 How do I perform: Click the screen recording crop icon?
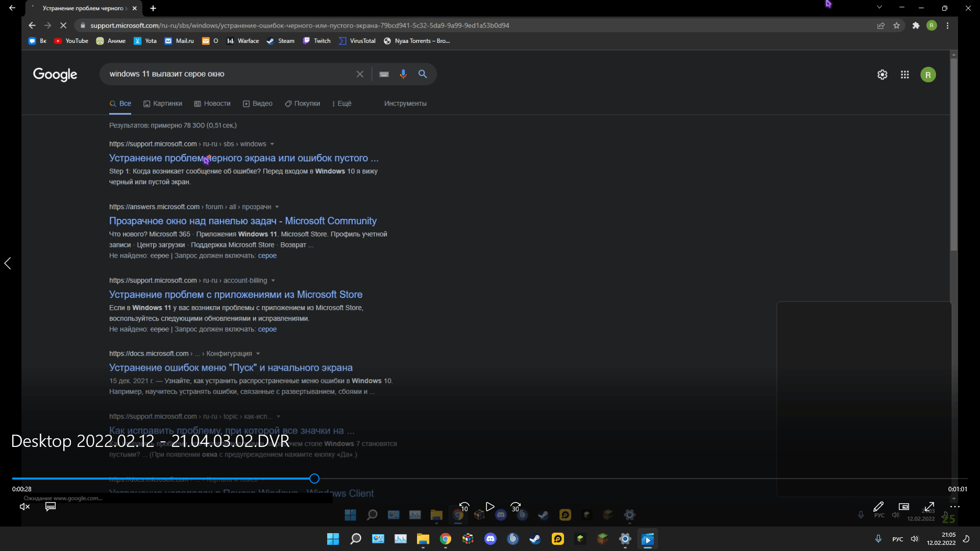(x=903, y=507)
